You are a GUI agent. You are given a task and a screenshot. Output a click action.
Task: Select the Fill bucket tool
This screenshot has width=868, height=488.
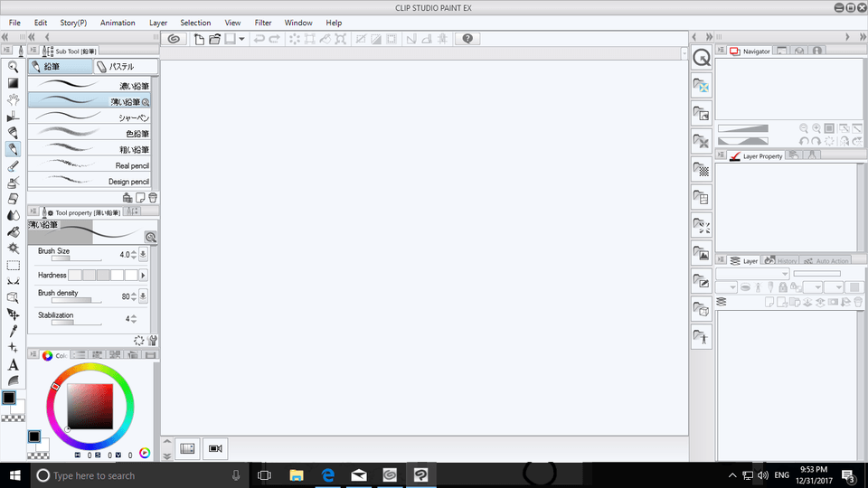click(x=14, y=232)
